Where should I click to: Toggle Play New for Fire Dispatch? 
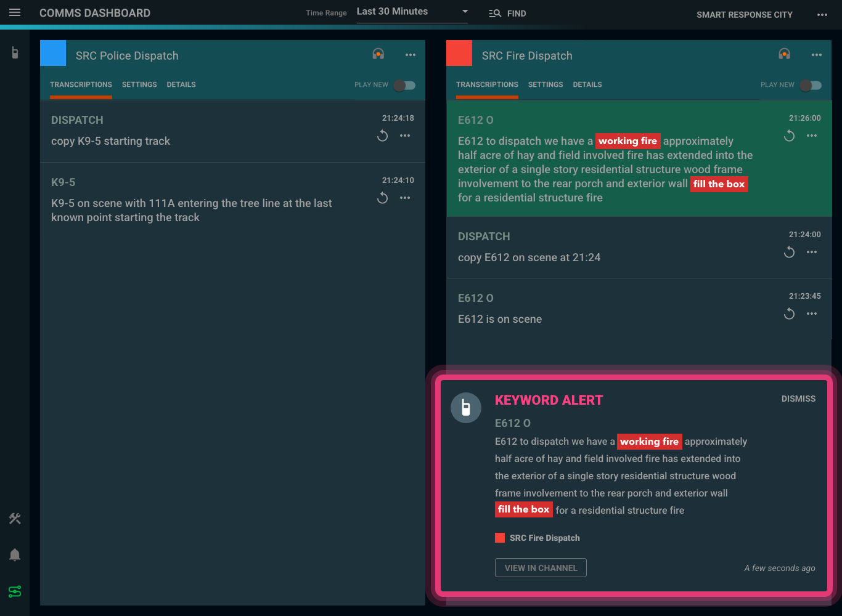point(811,85)
